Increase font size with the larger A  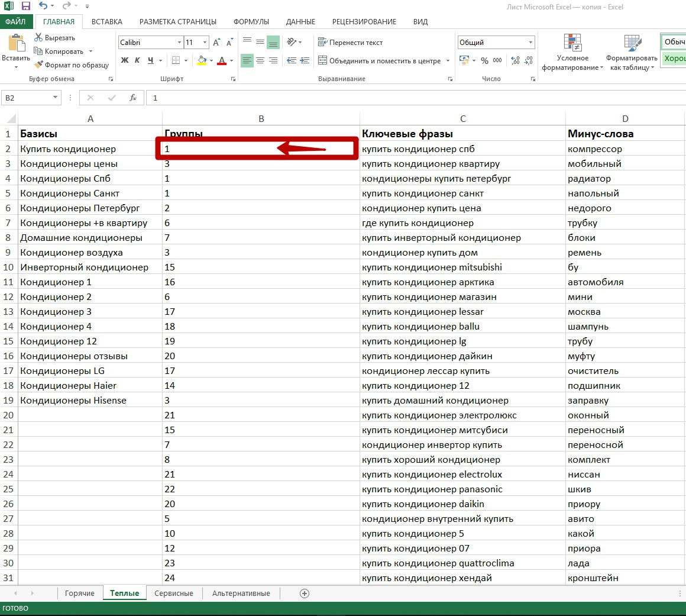216,43
